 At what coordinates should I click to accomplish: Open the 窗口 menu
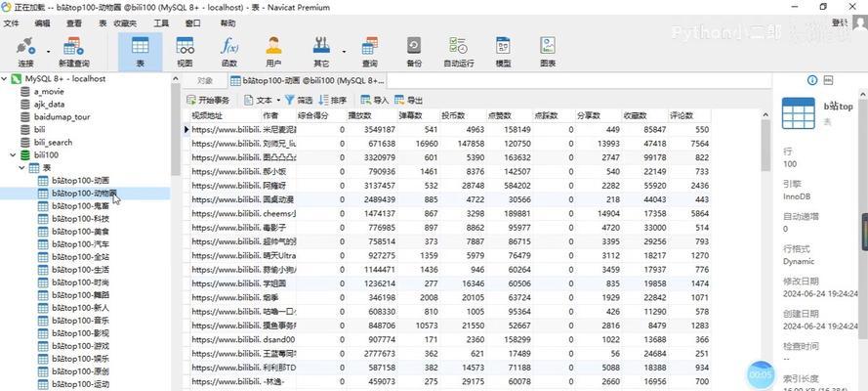(x=192, y=23)
